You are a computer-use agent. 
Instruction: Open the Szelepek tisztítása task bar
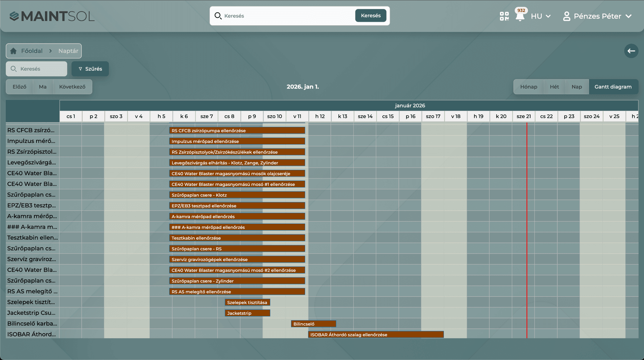(x=247, y=302)
